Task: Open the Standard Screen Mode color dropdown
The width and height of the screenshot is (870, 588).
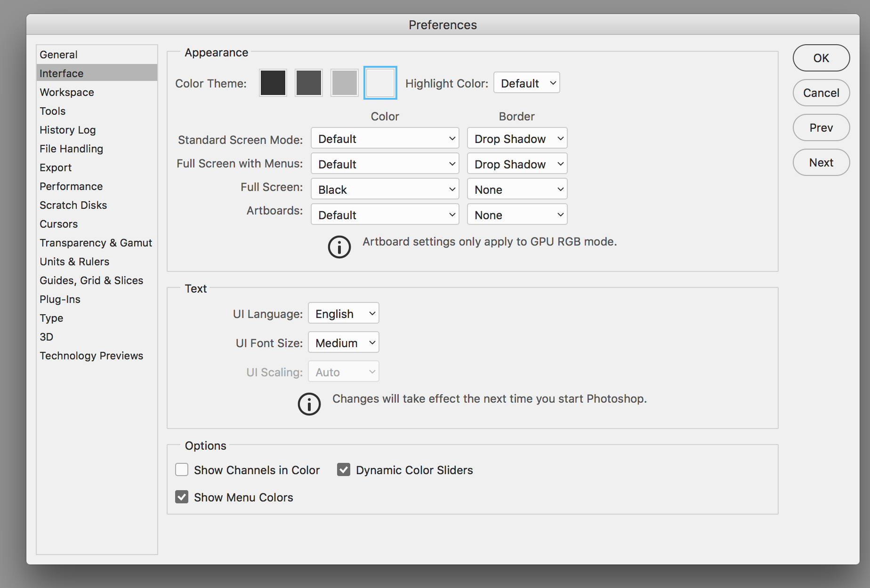Action: pyautogui.click(x=384, y=138)
